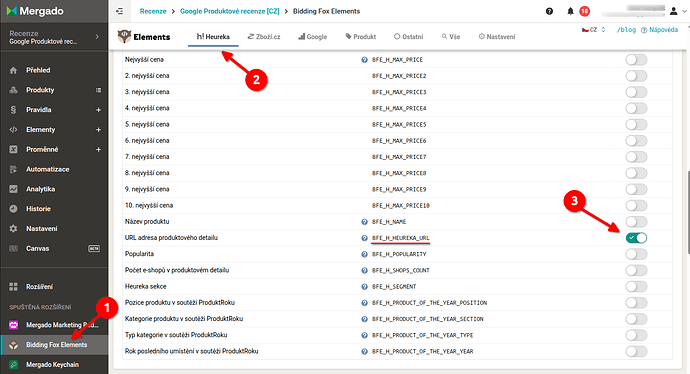Click help icon for BFE_H_HEUREKA_URL
The height and width of the screenshot is (374, 690).
click(364, 238)
